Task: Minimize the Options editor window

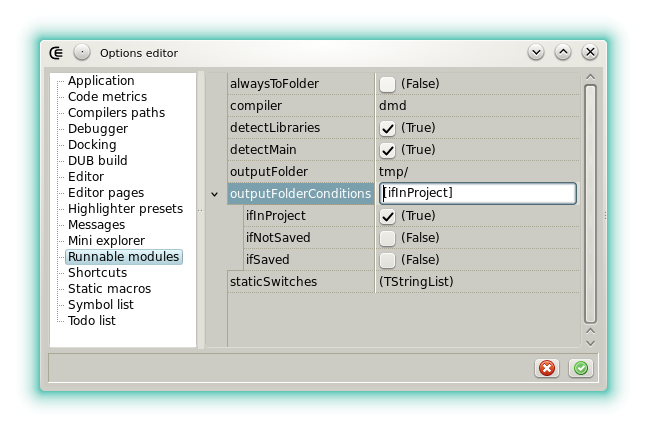Action: 536,52
